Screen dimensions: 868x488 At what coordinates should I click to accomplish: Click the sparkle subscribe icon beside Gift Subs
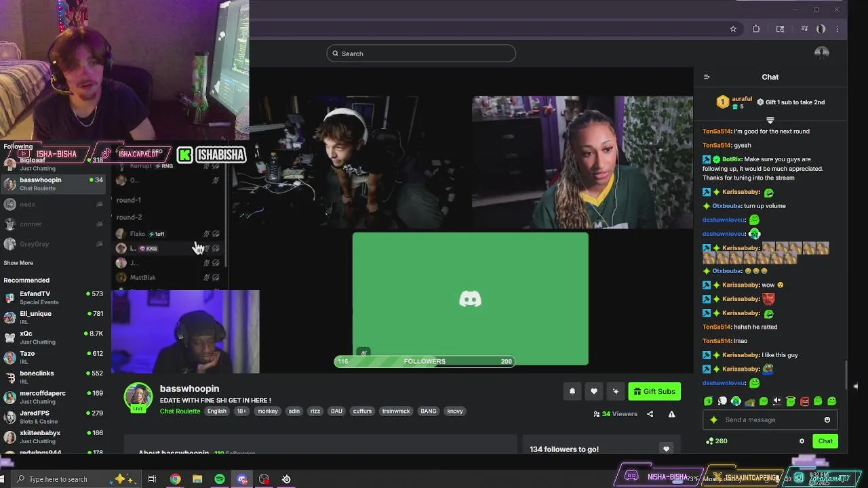click(x=616, y=391)
